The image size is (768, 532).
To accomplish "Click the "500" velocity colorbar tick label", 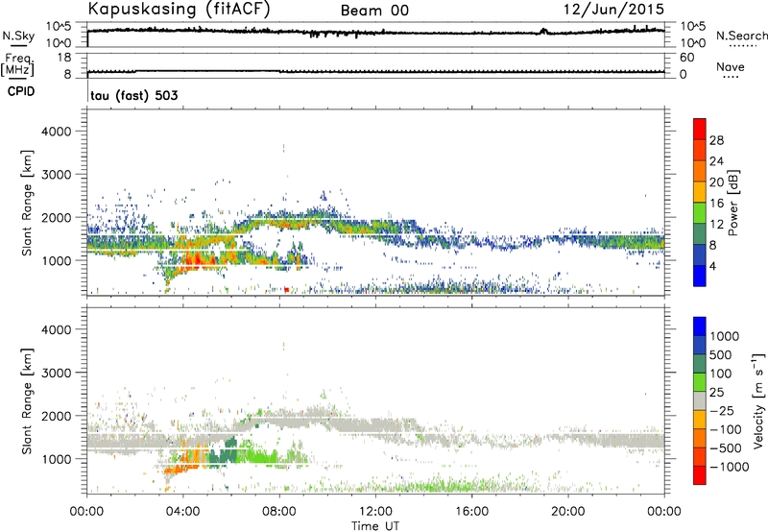I will tap(720, 354).
